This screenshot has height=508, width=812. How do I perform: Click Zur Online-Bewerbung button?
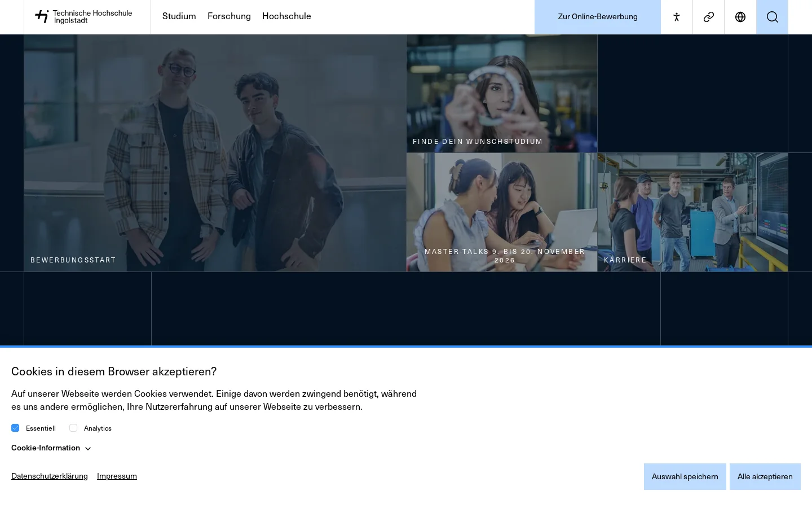click(x=598, y=17)
